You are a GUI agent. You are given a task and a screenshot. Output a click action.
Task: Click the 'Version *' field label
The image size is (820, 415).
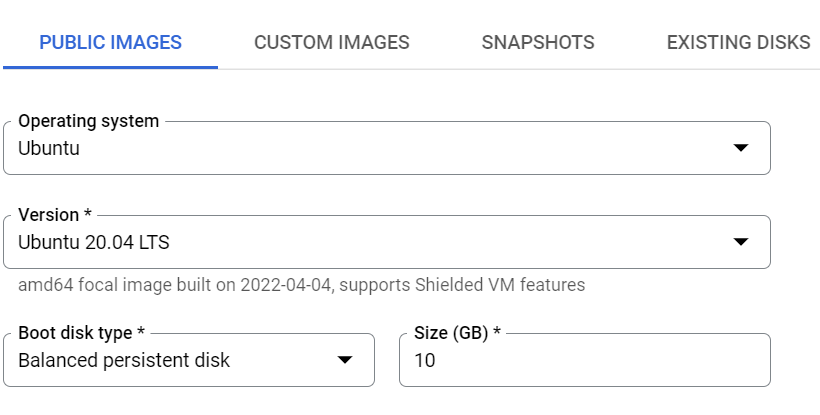pyautogui.click(x=56, y=215)
